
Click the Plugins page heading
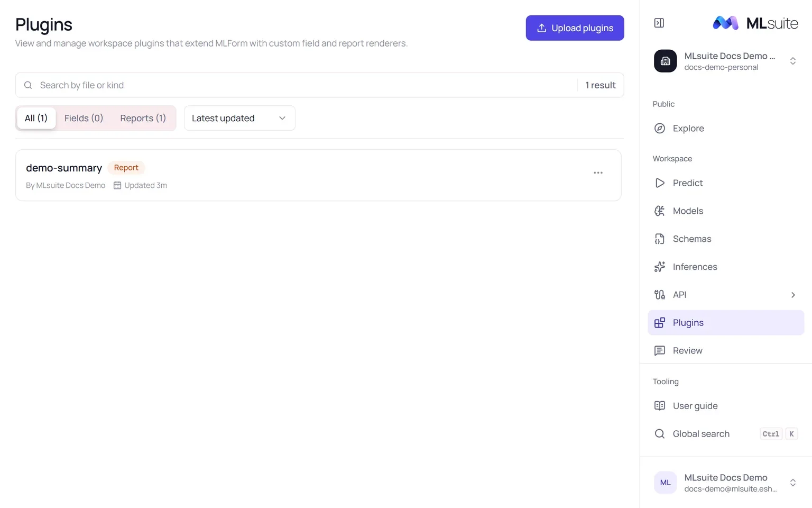(44, 25)
